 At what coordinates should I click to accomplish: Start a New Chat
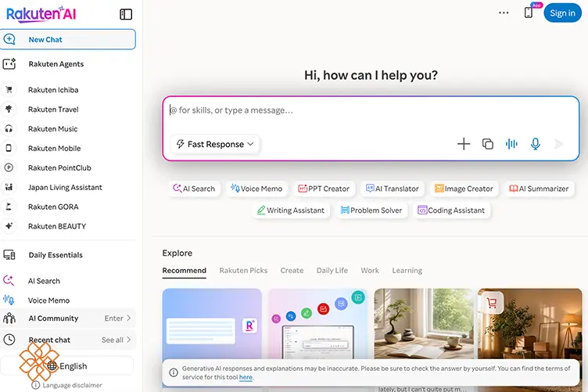click(x=68, y=39)
